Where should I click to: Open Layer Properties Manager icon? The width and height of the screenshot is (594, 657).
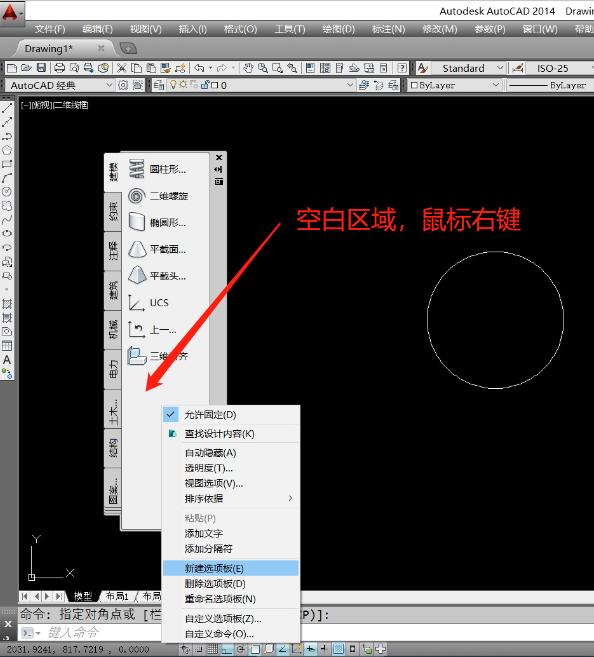(158, 85)
